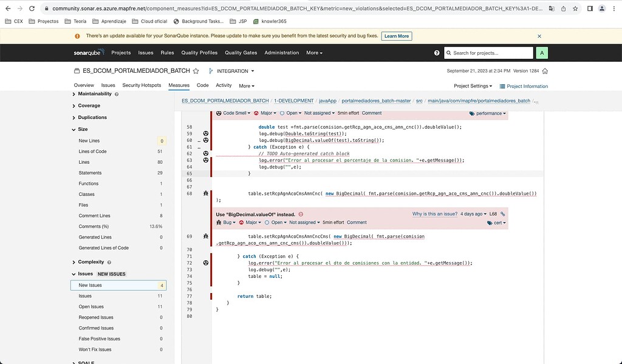
Task: Click the Bug icon in the issue header
Action: click(220, 223)
